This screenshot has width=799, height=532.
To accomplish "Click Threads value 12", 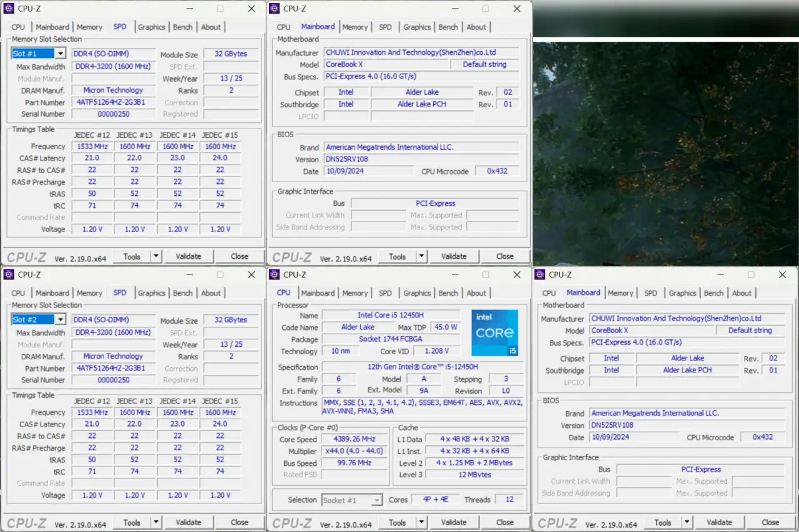I will (x=509, y=500).
